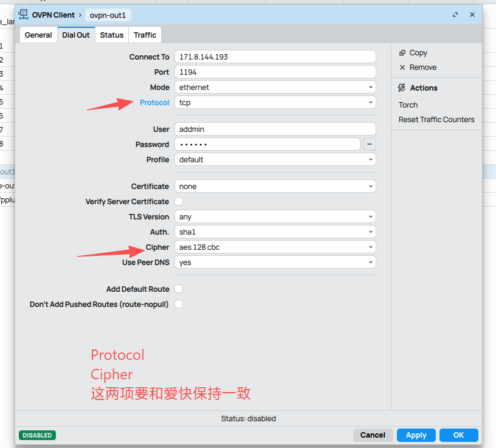Click the Copy icon in sidebar
Viewport: 496px width, 448px height.
click(x=402, y=53)
